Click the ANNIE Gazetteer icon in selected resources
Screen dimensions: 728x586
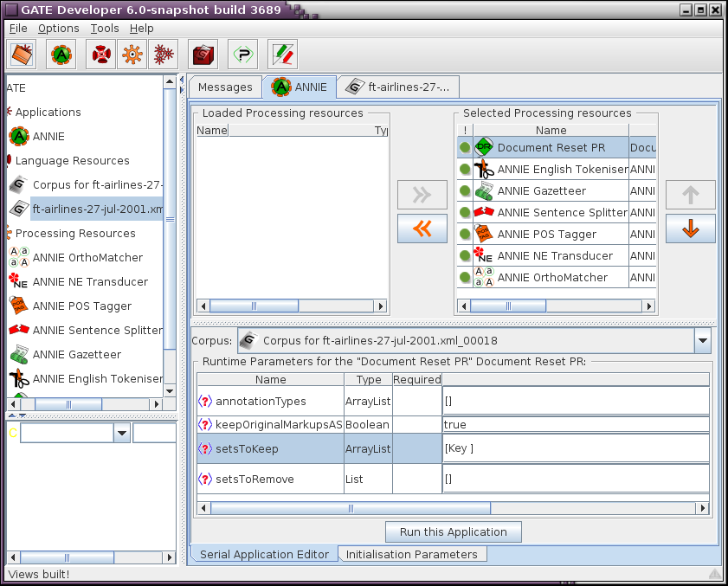484,190
